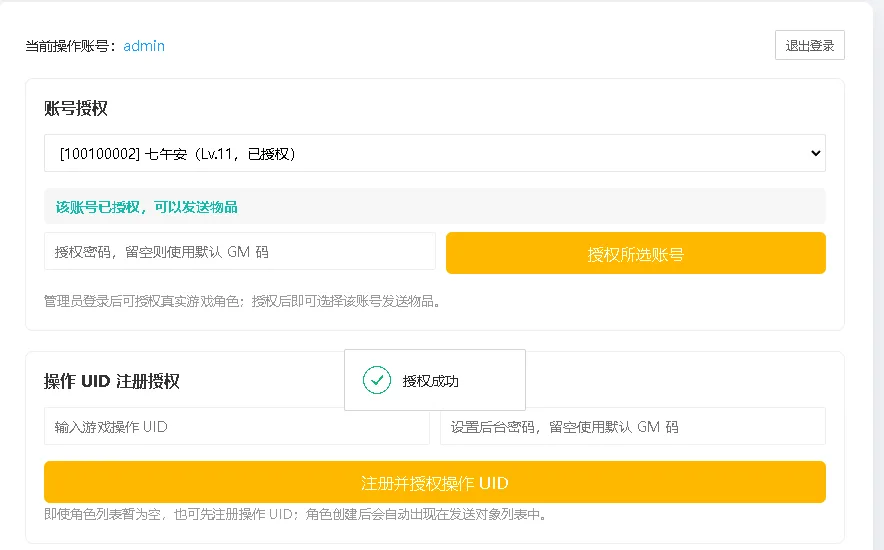The width and height of the screenshot is (884, 550).
Task: Click helper text starting 管理员登录后
Action: click(x=242, y=301)
